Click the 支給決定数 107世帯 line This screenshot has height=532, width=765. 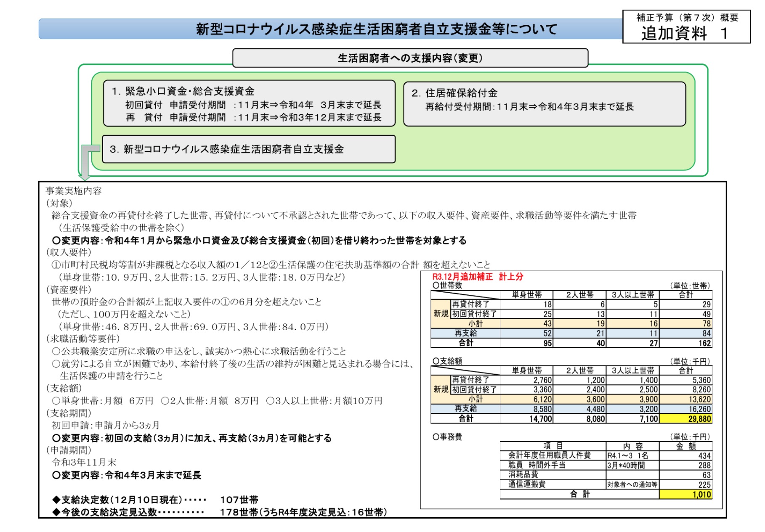[155, 500]
